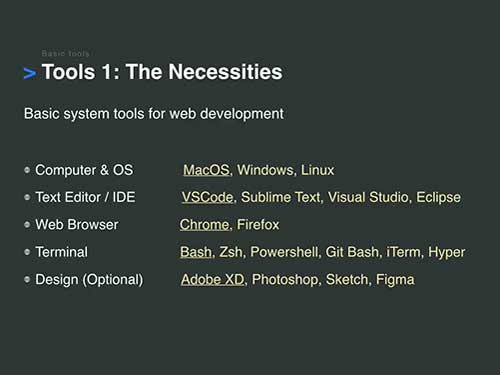This screenshot has width=500, height=375.
Task: Click the faded Basic tools breadcrumb text
Action: click(66, 53)
